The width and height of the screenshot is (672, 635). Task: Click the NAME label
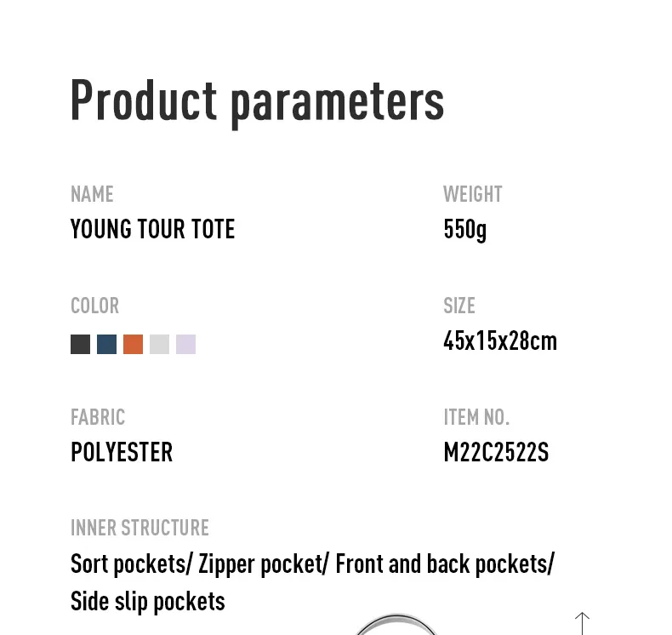92,194
